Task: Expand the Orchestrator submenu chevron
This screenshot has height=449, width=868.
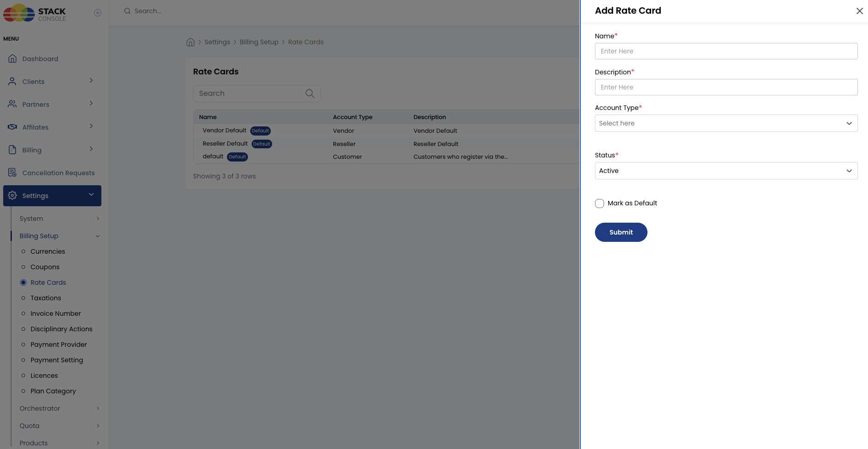Action: coord(98,408)
